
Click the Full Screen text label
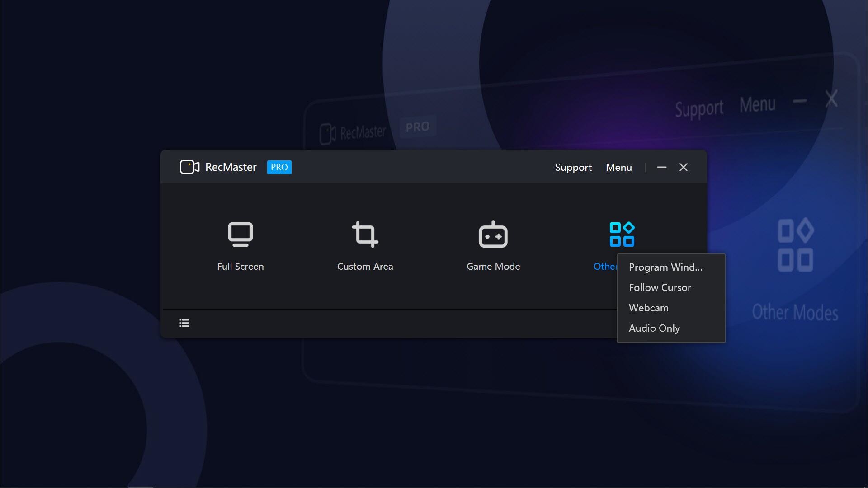point(240,266)
